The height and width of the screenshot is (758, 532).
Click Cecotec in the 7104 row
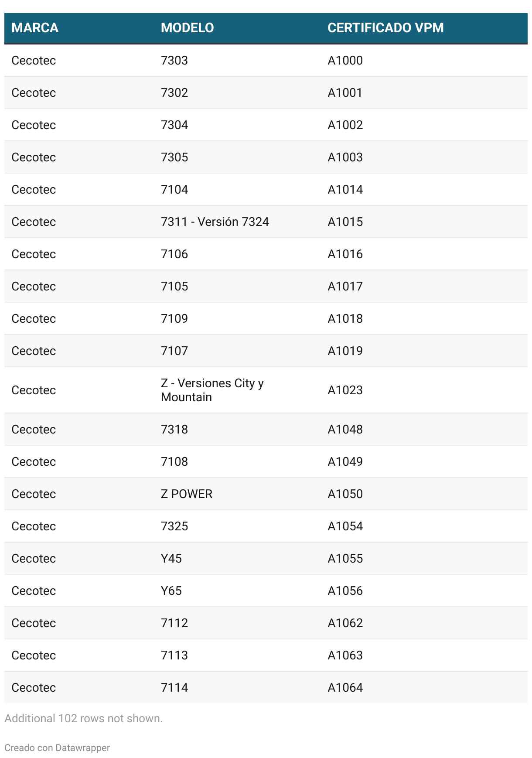click(34, 189)
